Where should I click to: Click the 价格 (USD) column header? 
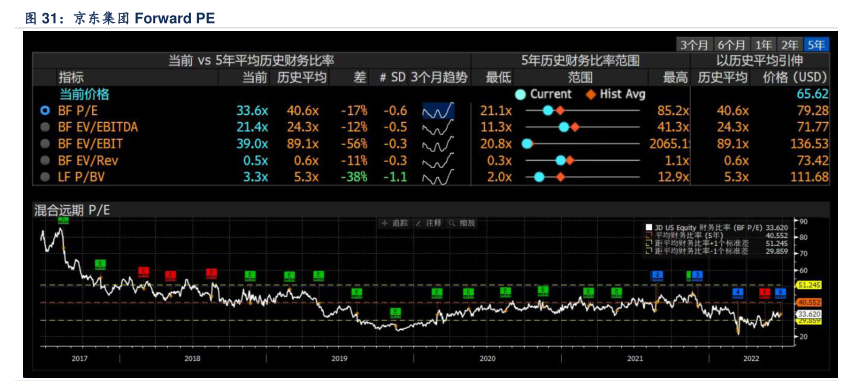pos(796,77)
